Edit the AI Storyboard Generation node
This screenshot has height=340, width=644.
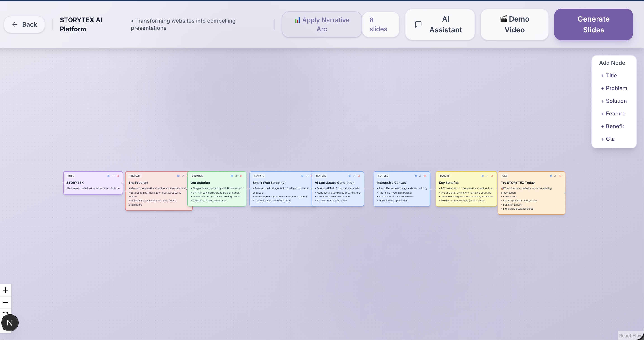(x=354, y=176)
